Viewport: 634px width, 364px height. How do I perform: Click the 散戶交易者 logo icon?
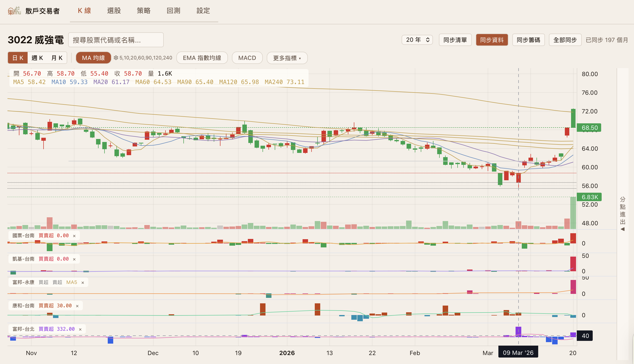(14, 11)
